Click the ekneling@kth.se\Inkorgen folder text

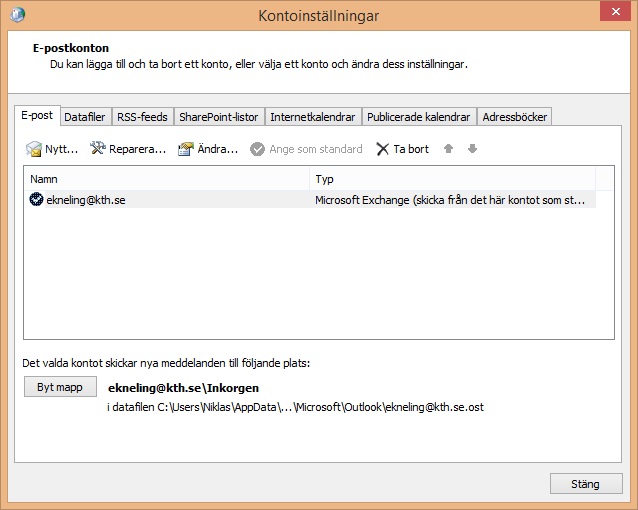(x=184, y=388)
